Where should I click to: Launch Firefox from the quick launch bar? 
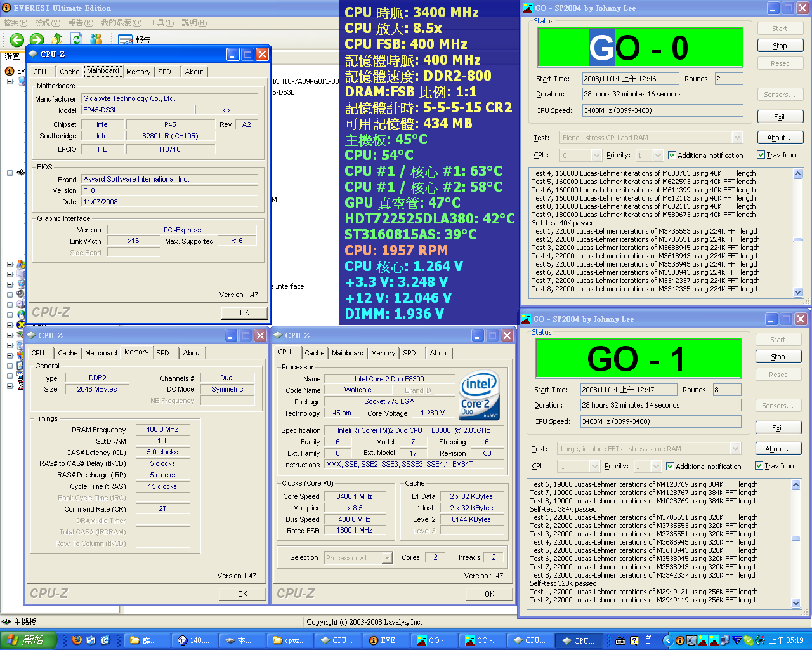[x=77, y=640]
